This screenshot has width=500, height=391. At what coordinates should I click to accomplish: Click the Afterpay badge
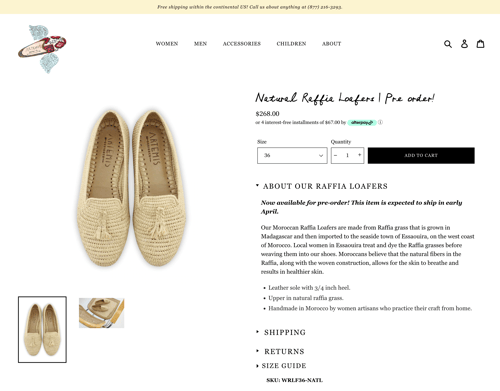362,123
